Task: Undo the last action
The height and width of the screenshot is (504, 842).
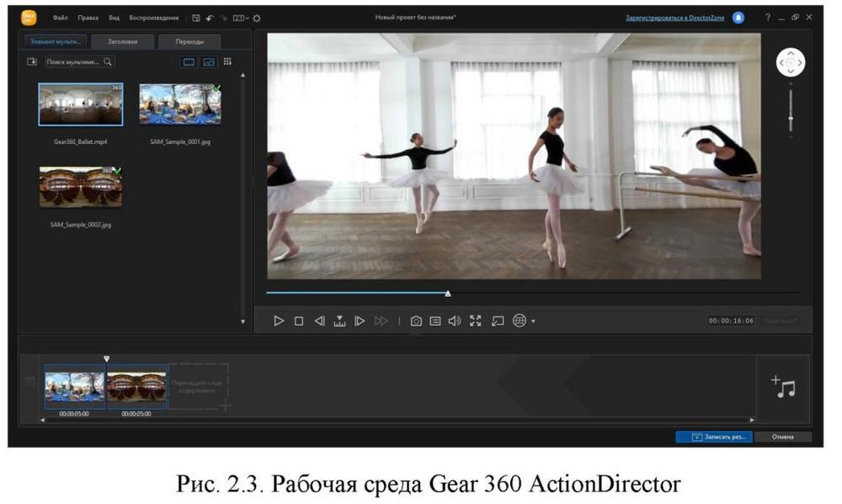Action: (x=210, y=18)
